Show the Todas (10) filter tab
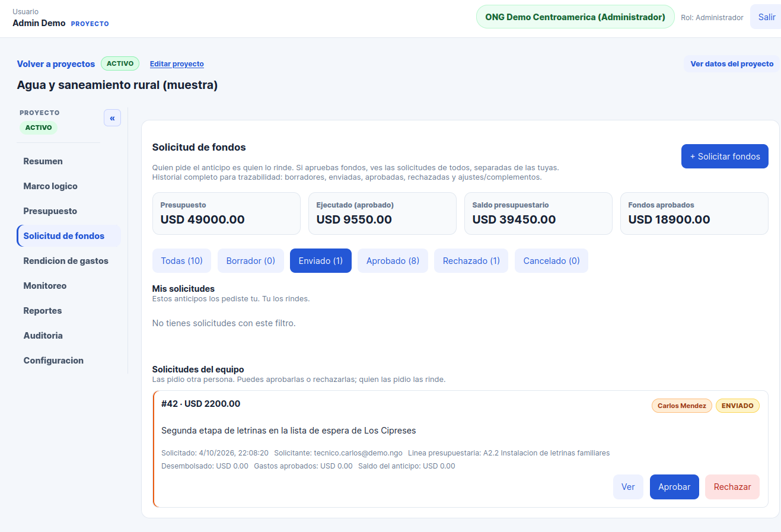The height and width of the screenshot is (532, 781). tap(181, 261)
